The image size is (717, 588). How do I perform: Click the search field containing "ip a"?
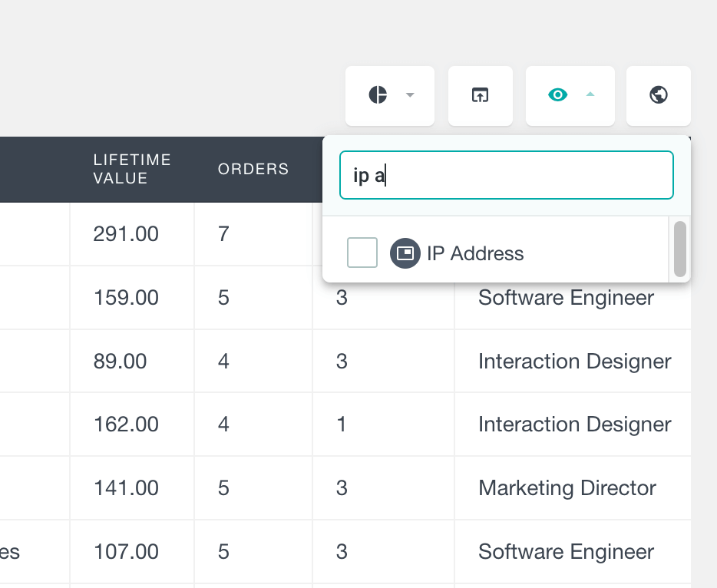coord(507,175)
